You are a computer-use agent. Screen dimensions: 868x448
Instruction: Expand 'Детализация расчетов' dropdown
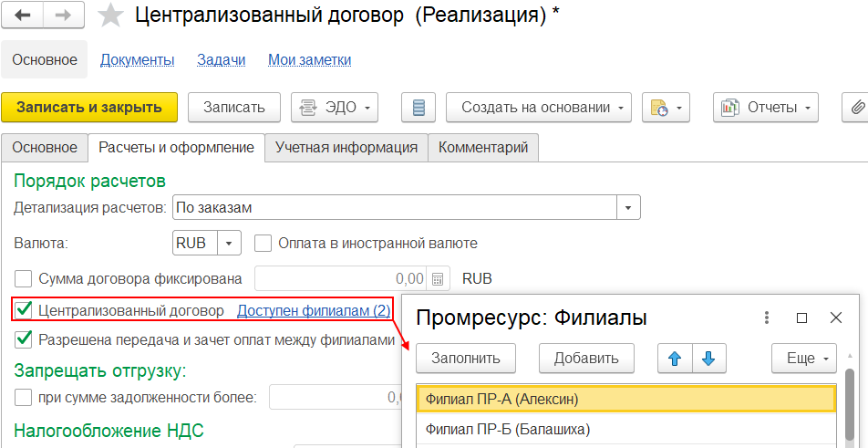(x=628, y=208)
